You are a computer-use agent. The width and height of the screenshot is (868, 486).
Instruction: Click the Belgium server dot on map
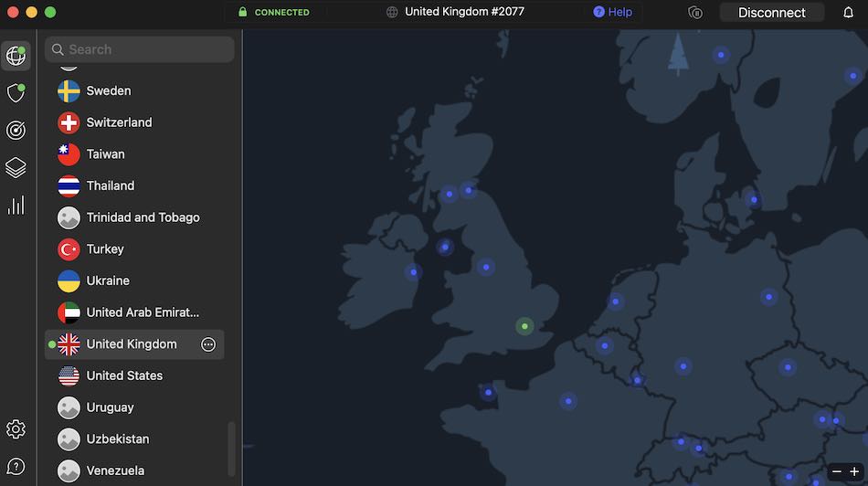coord(605,345)
